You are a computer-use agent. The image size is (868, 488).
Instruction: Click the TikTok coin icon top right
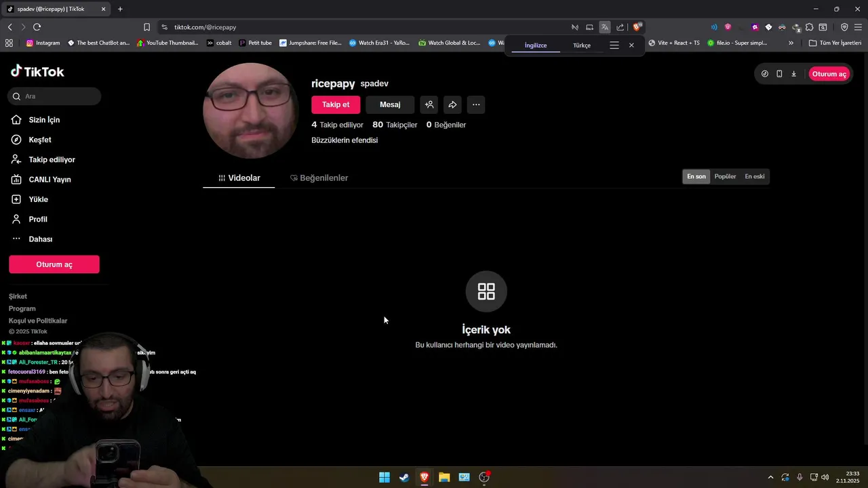coord(765,74)
